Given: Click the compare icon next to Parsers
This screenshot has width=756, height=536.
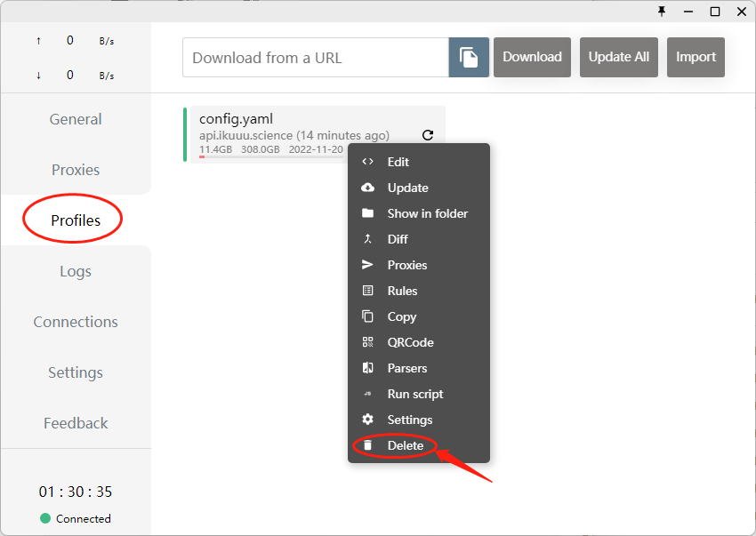Looking at the screenshot, I should (x=368, y=368).
